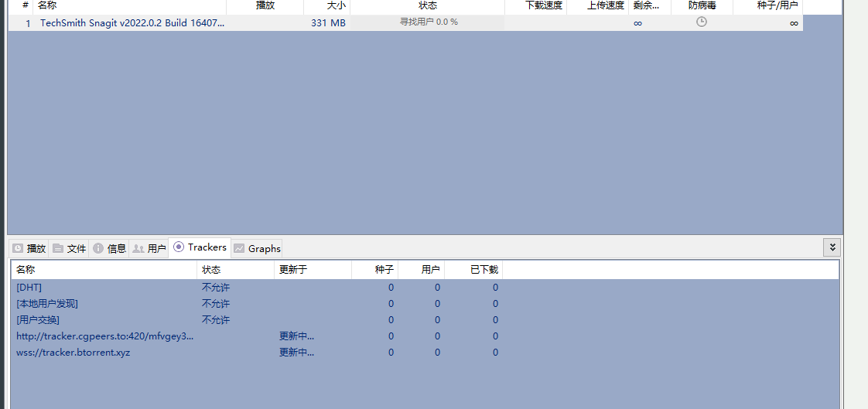Select the wss://tracker.btorrent.xyz tracker entry

click(425, 352)
